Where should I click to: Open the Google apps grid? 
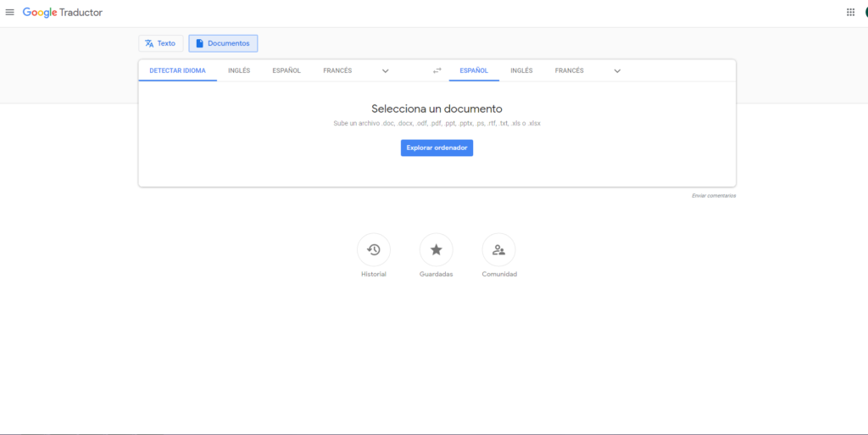tap(850, 13)
